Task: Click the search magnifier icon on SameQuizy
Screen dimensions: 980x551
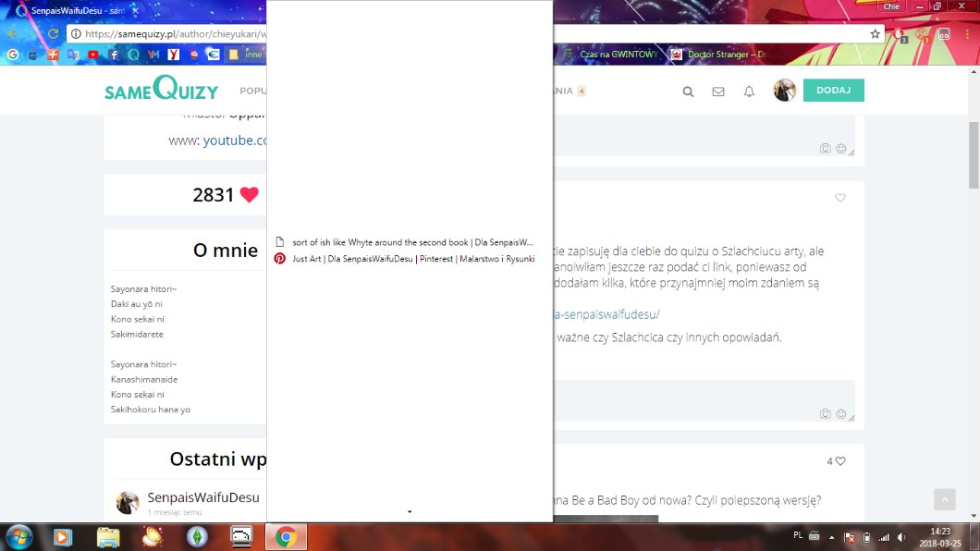Action: click(688, 92)
